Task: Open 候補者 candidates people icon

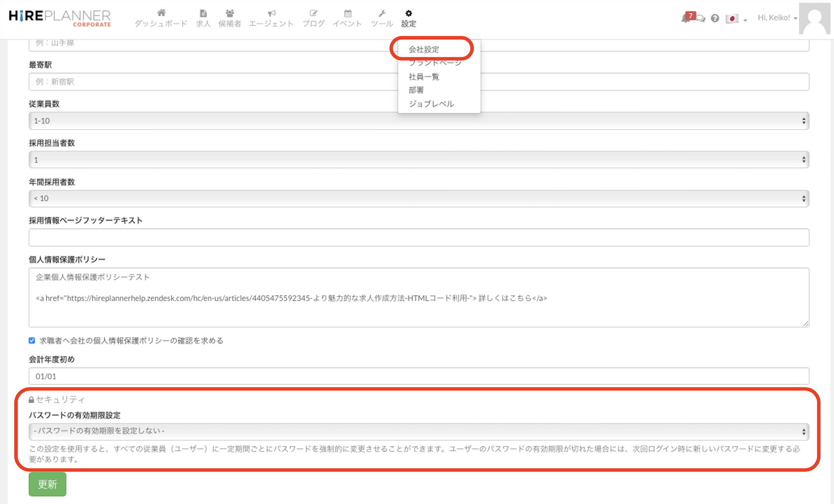Action: point(230,14)
